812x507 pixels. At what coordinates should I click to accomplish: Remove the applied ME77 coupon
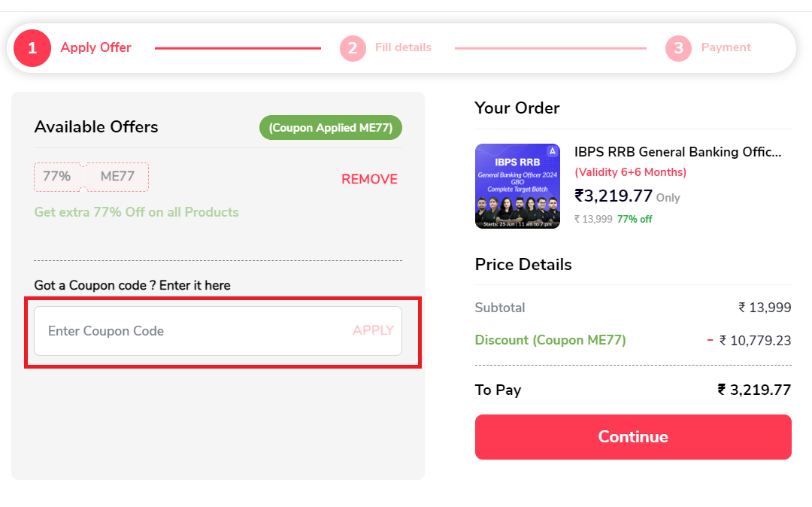[x=369, y=179]
